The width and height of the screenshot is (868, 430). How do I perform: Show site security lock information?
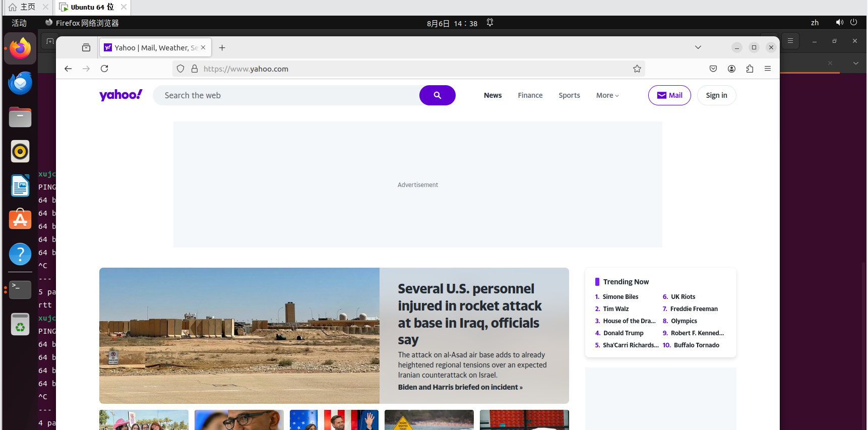click(195, 69)
